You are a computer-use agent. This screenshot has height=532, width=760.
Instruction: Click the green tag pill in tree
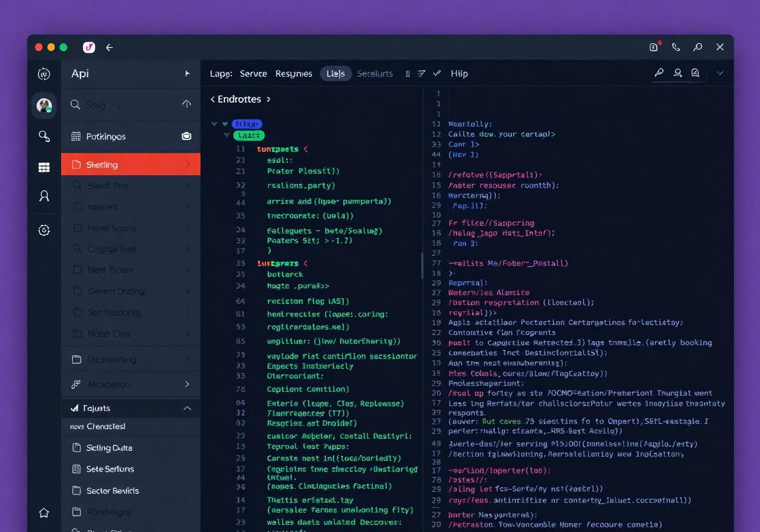click(x=249, y=135)
